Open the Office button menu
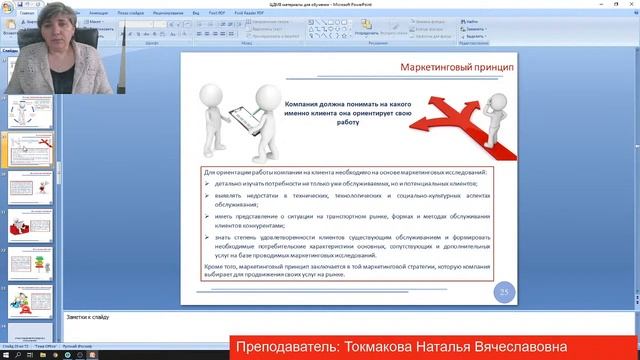The height and width of the screenshot is (360, 640). [7, 7]
